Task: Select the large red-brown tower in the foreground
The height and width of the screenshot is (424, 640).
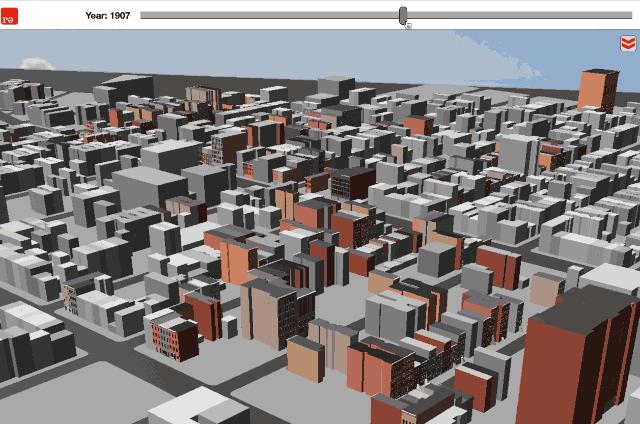Action: point(578,356)
